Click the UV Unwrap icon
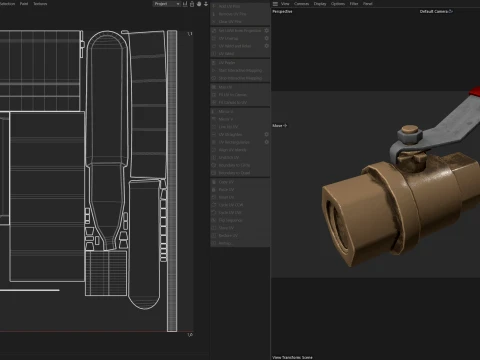Viewport: 480px width, 360px height. click(x=214, y=38)
